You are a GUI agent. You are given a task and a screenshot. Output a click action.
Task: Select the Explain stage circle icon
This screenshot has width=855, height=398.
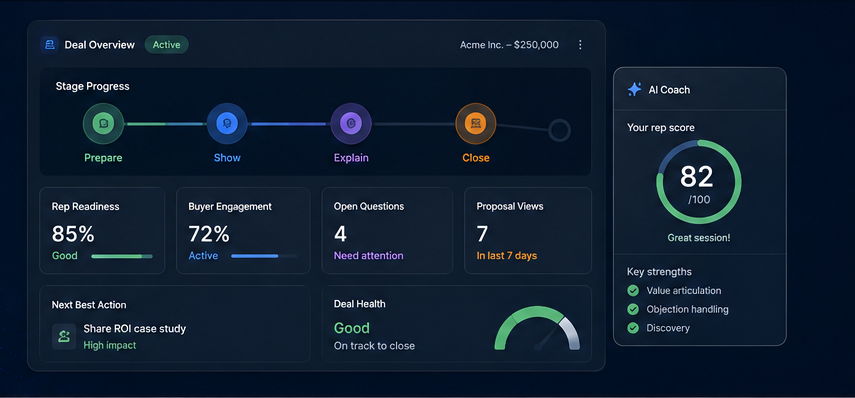[351, 124]
